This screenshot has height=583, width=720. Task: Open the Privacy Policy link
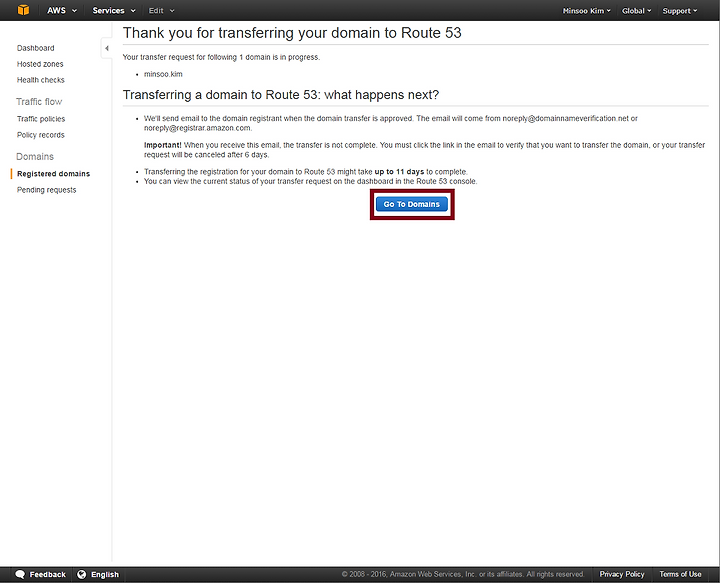pyautogui.click(x=622, y=574)
